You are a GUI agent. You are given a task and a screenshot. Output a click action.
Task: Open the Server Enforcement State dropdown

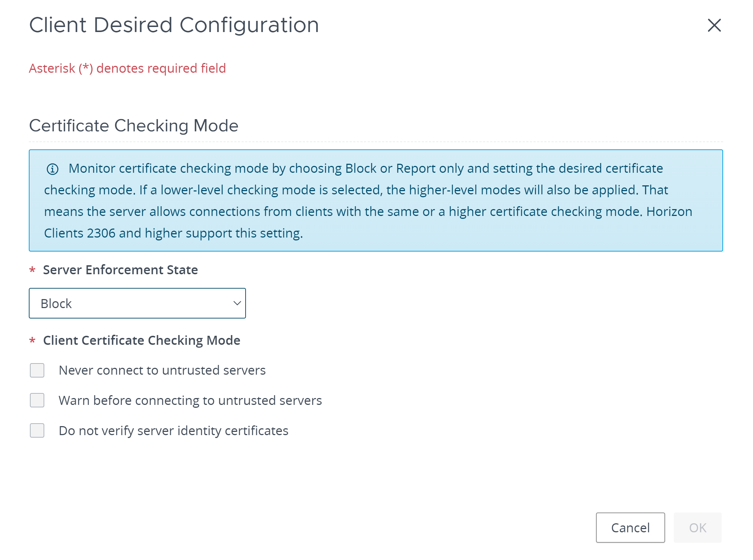click(137, 303)
